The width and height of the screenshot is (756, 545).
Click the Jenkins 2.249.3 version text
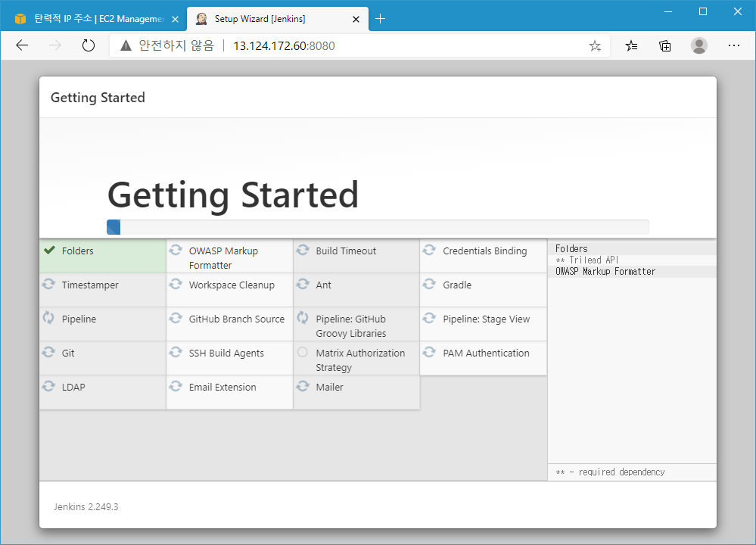coord(86,507)
